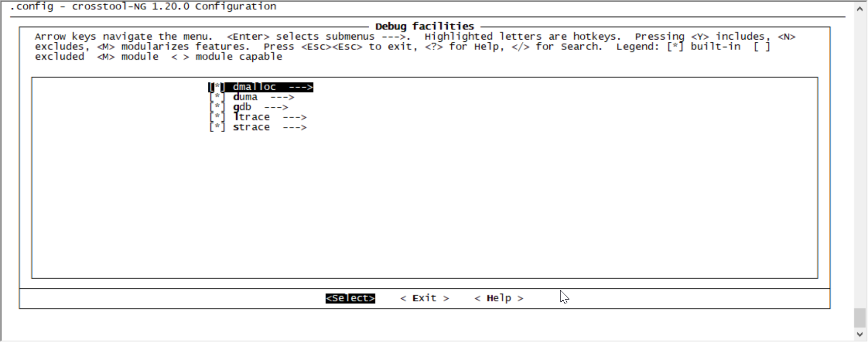The height and width of the screenshot is (342, 868).
Task: Toggle the ltrace [*] checkbox
Action: [217, 117]
